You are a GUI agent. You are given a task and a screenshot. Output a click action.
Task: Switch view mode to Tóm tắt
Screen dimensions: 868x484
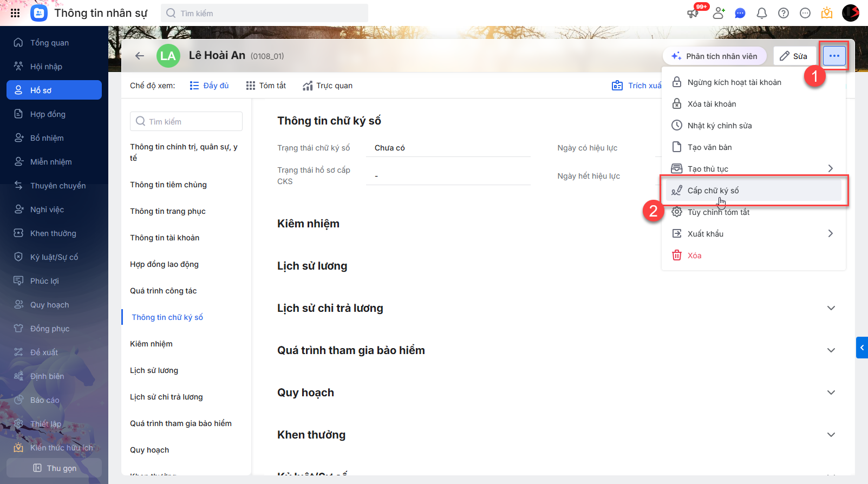[266, 86]
